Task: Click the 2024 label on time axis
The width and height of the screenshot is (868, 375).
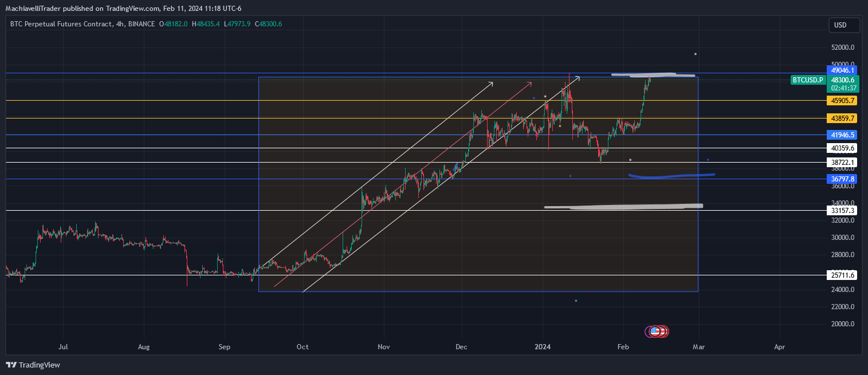Action: click(543, 347)
